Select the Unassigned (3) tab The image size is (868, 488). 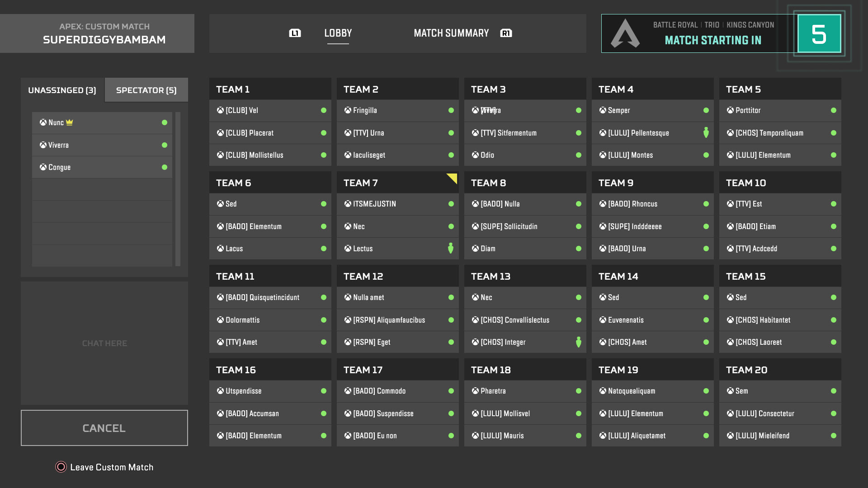point(62,90)
